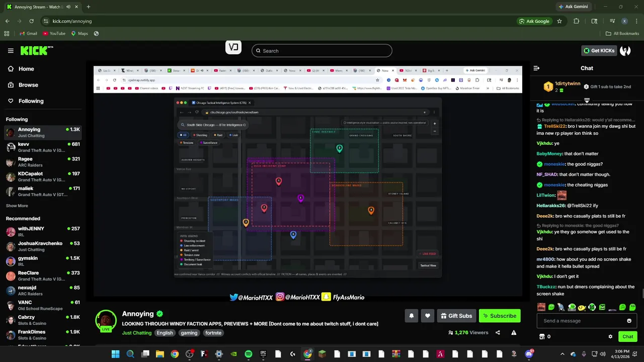Click the Ask Google lens button

pos(534,21)
